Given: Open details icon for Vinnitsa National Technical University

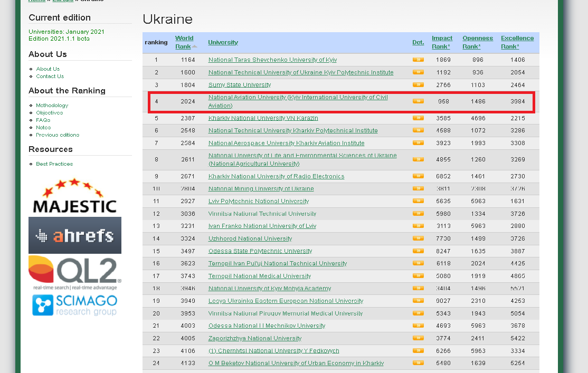Looking at the screenshot, I should (418, 214).
